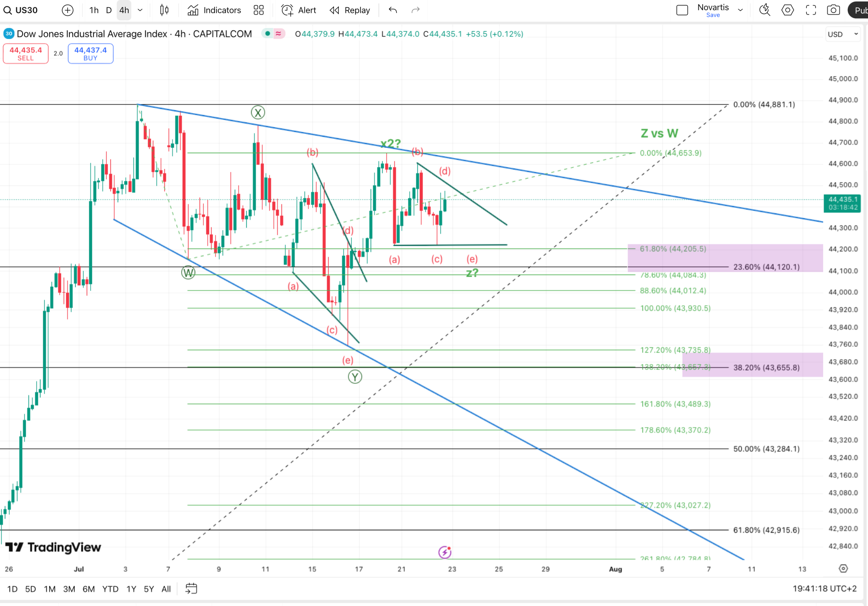Open the USD currency dropdown
This screenshot has height=606, width=868.
pos(842,34)
